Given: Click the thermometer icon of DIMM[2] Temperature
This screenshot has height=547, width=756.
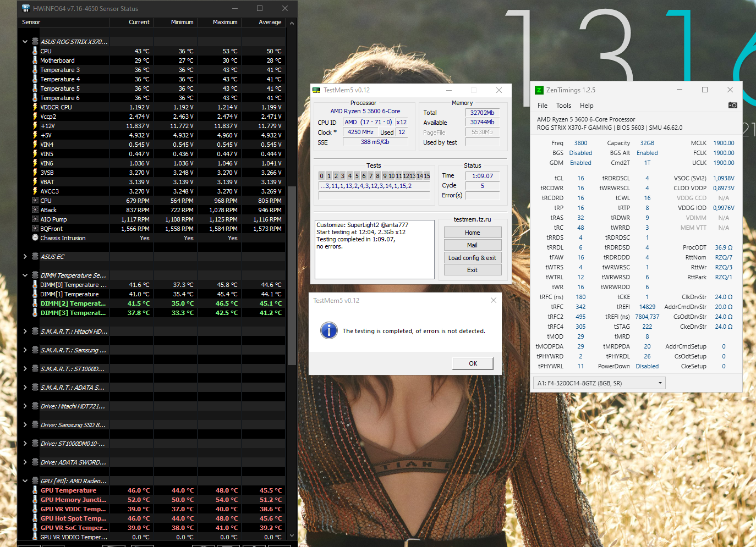Looking at the screenshot, I should click(x=35, y=303).
